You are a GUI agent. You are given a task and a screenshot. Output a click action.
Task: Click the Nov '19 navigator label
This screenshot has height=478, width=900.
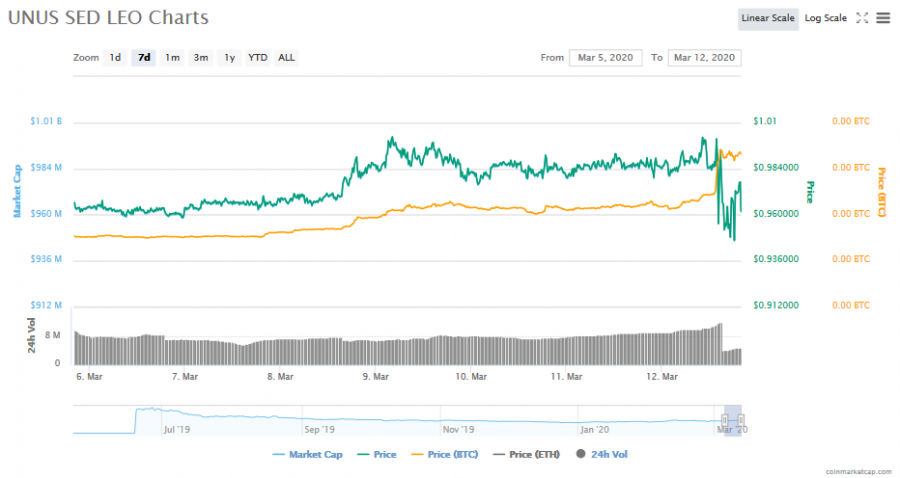point(459,429)
